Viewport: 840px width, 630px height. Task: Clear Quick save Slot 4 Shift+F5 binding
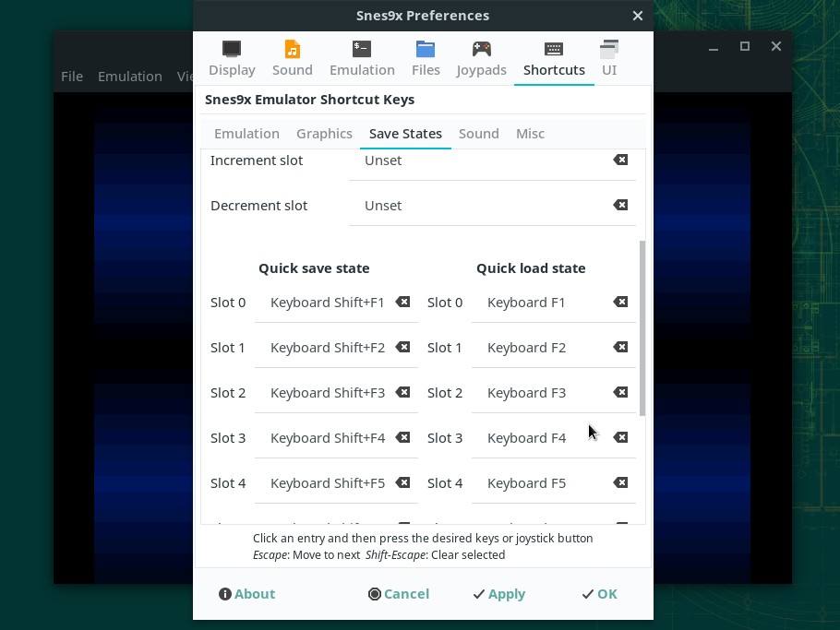click(402, 482)
